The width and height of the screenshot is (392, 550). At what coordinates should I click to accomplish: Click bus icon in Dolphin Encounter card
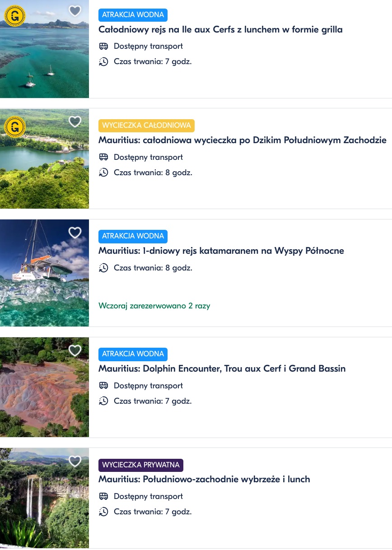103,386
